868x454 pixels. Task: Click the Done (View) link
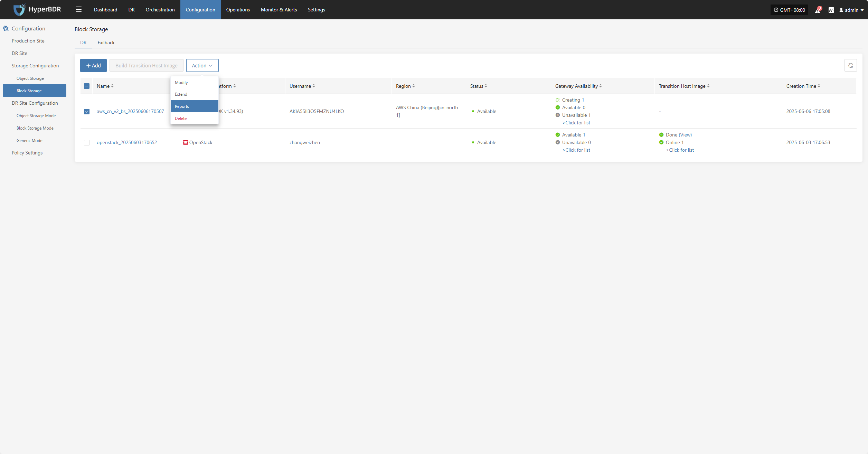click(x=679, y=135)
